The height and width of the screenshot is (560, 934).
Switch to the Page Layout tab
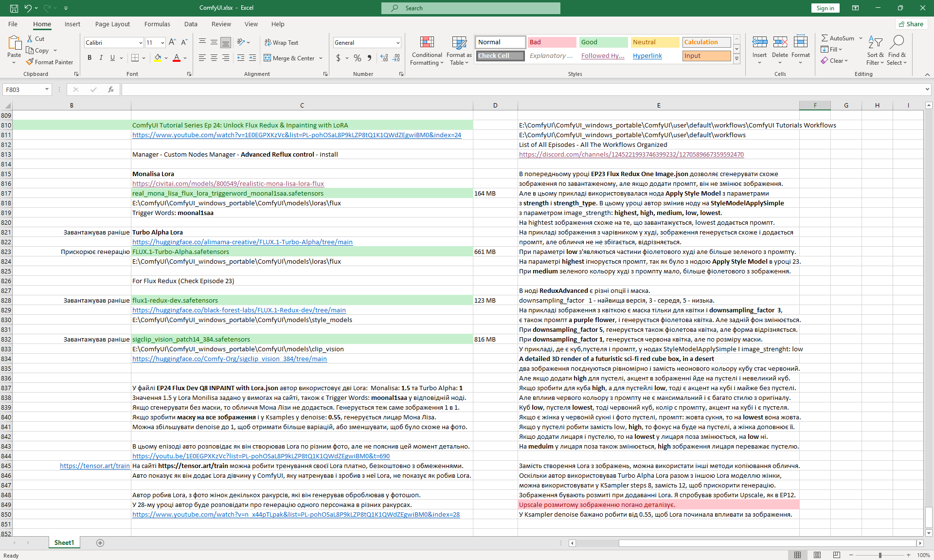coord(112,24)
